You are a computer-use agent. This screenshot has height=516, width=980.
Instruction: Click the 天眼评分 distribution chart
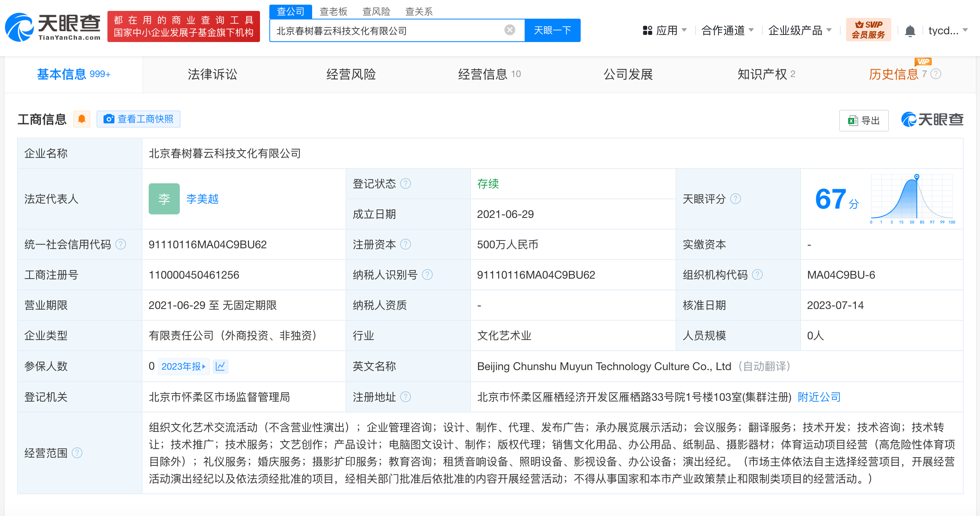913,199
